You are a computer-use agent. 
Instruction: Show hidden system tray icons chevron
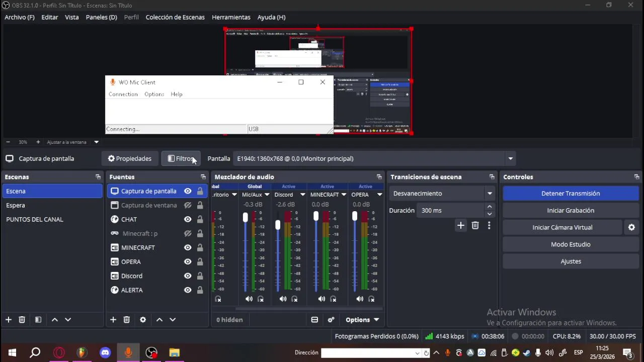(x=436, y=352)
